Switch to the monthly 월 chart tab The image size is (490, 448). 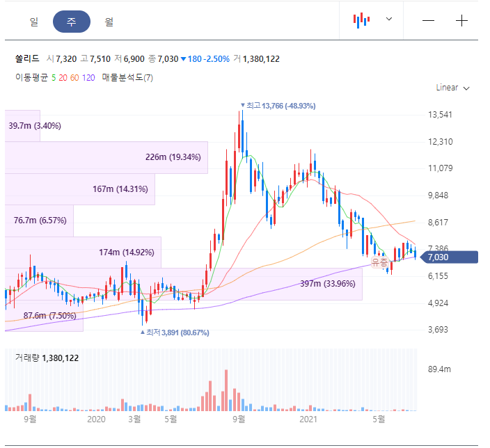point(109,22)
